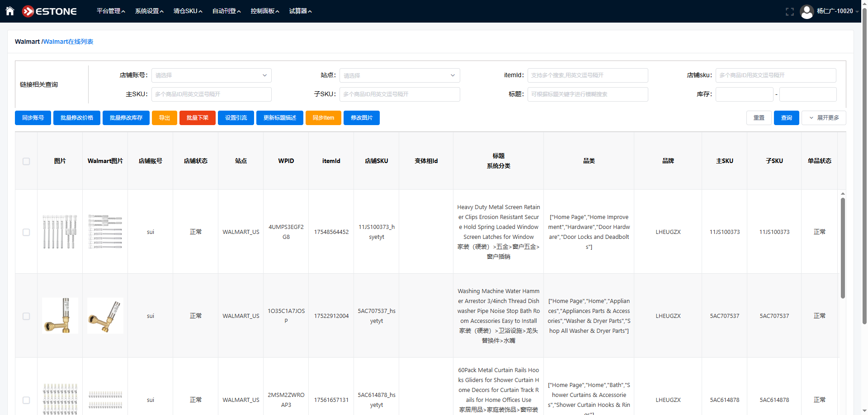Click the ESTONE logo

[49, 11]
